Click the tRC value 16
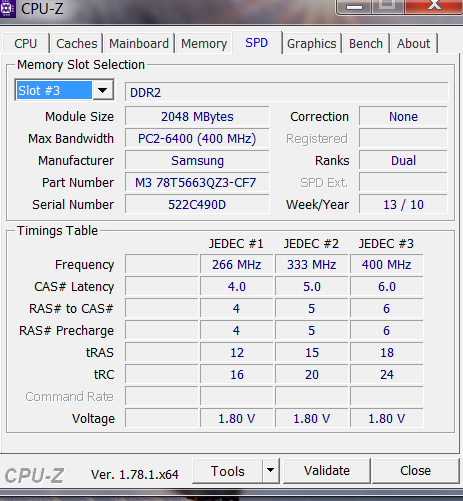The image size is (463, 501). (x=237, y=375)
